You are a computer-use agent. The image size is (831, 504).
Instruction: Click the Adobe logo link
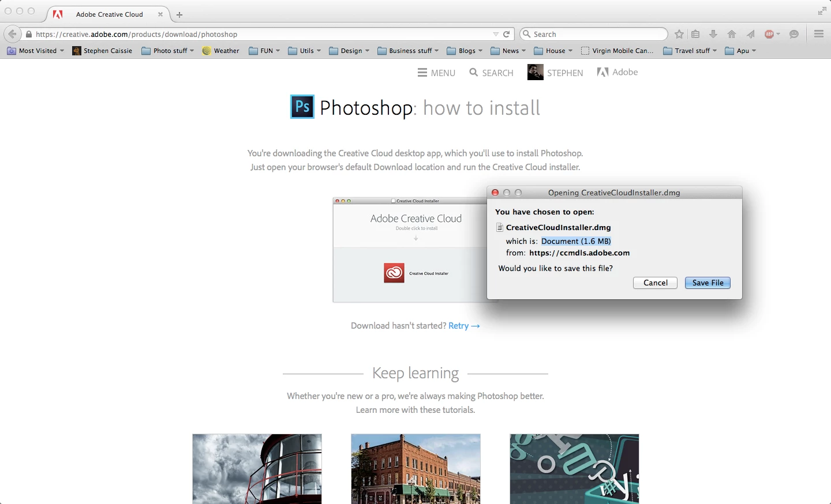(617, 72)
